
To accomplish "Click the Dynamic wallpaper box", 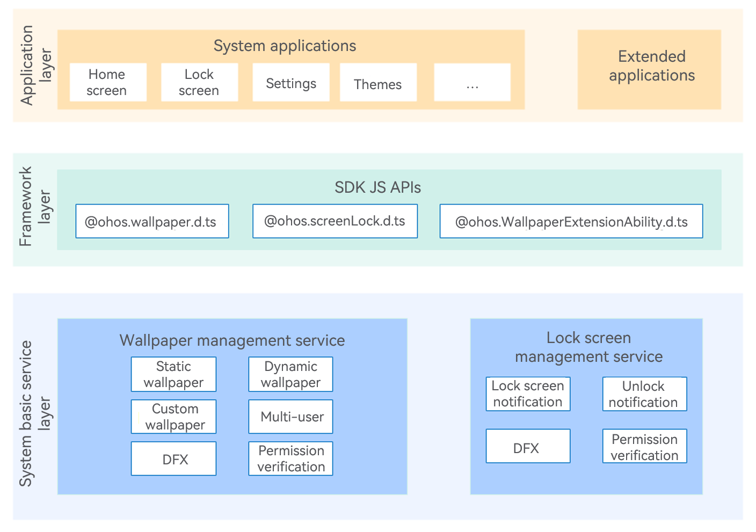I will (x=290, y=374).
